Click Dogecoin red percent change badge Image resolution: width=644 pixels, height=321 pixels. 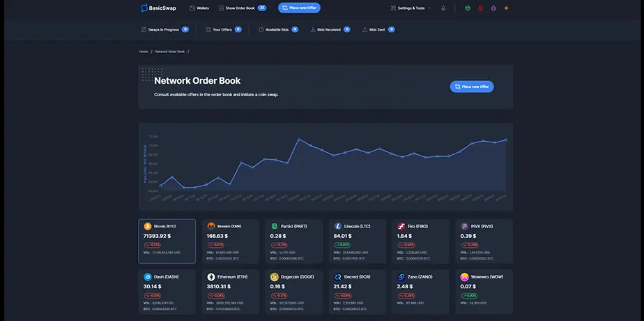pos(279,295)
